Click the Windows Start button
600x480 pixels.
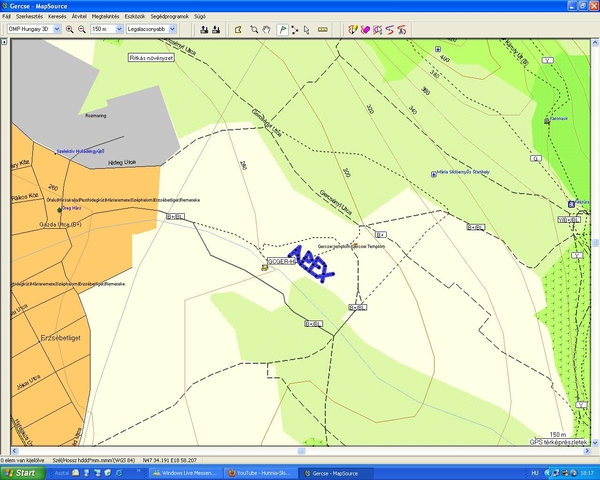pos(20,472)
